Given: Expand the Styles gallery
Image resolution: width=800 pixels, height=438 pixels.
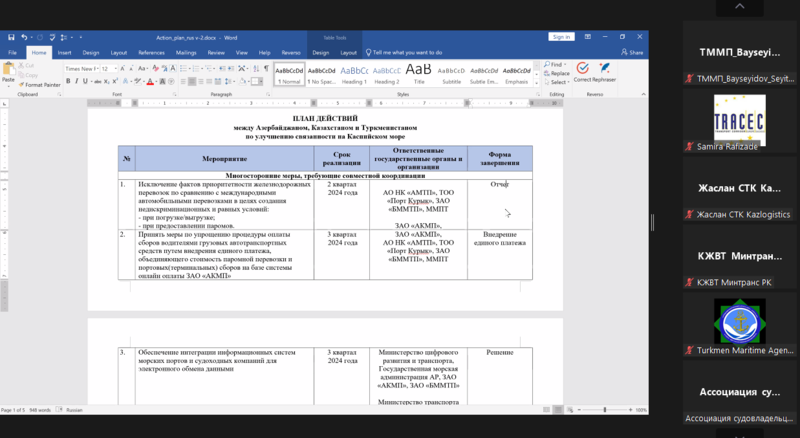Looking at the screenshot, I should click(536, 82).
